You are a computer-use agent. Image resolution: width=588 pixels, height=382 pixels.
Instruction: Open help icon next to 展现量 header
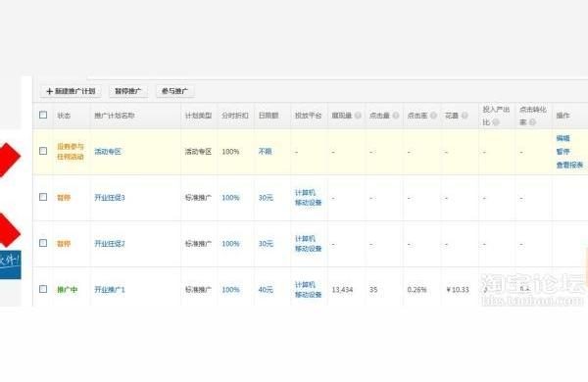click(358, 116)
